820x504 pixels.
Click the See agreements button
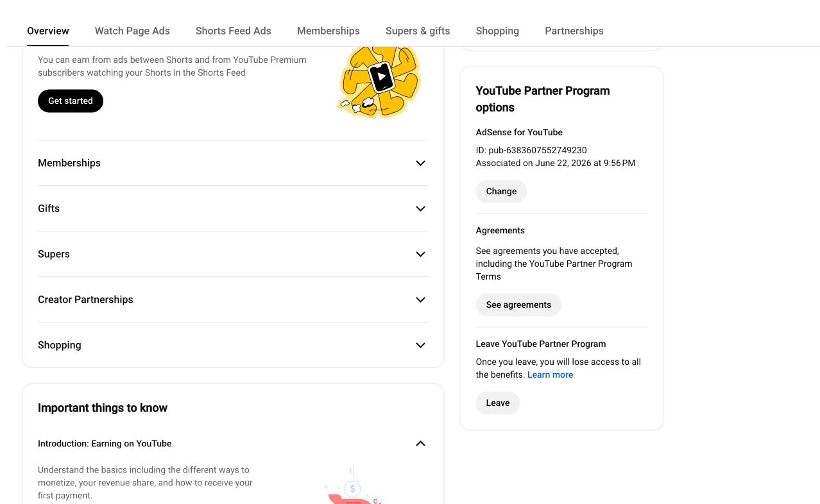pyautogui.click(x=518, y=305)
